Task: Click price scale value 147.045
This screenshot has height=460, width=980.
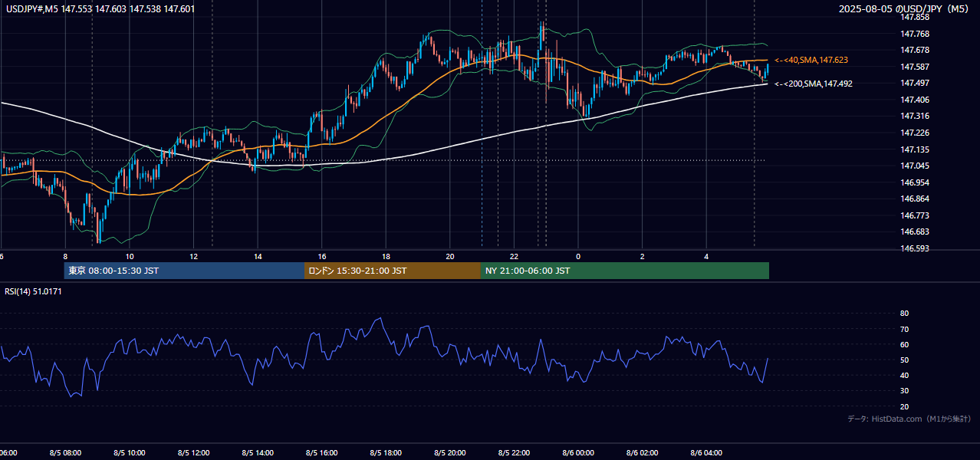Action: coord(916,166)
